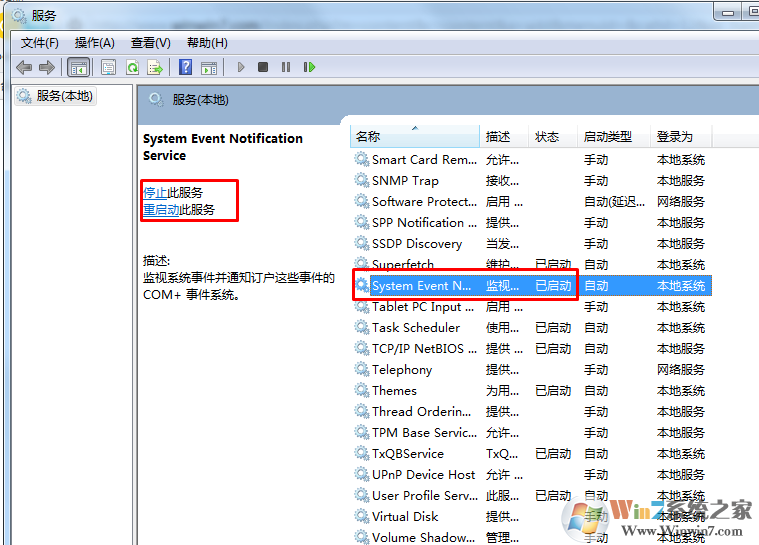759x545 pixels.
Task: Select the gear icon of SSDP Discovery row
Action: click(x=362, y=243)
